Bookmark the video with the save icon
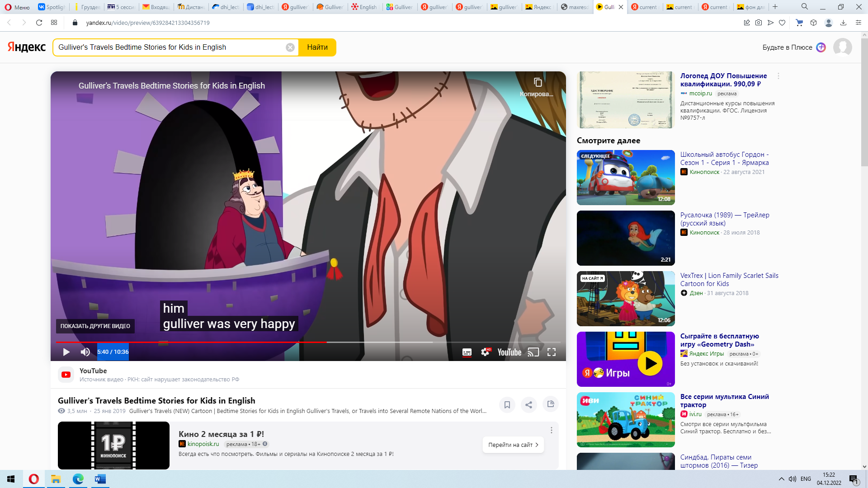Image resolution: width=868 pixels, height=488 pixels. coord(507,404)
